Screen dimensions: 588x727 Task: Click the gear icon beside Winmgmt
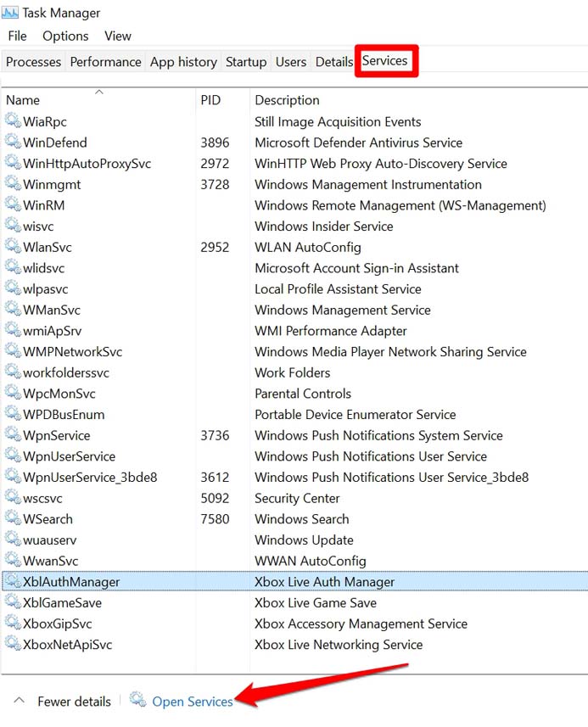pyautogui.click(x=13, y=183)
